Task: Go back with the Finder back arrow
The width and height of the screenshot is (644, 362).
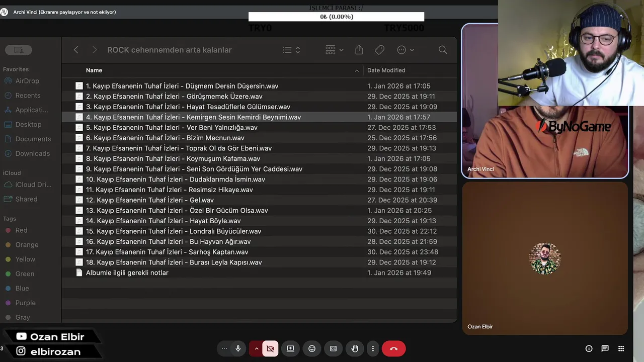Action: point(76,50)
